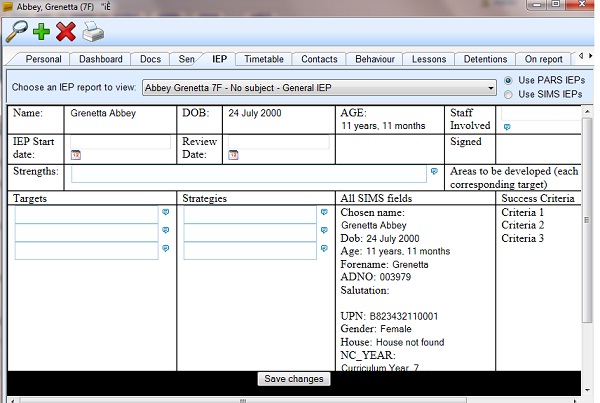Open the On report tab
The width and height of the screenshot is (600, 403).
point(543,59)
